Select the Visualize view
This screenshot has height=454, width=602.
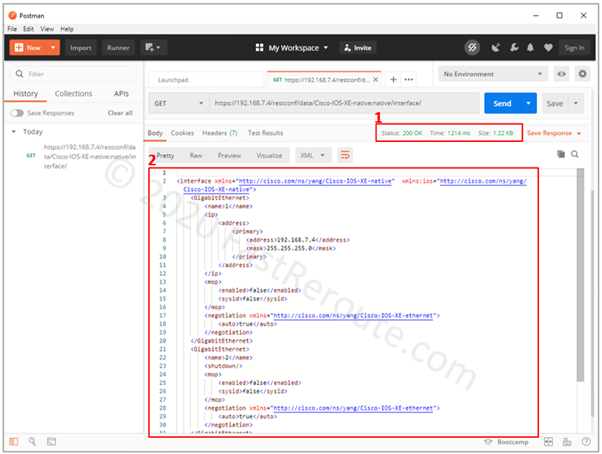[x=269, y=155]
